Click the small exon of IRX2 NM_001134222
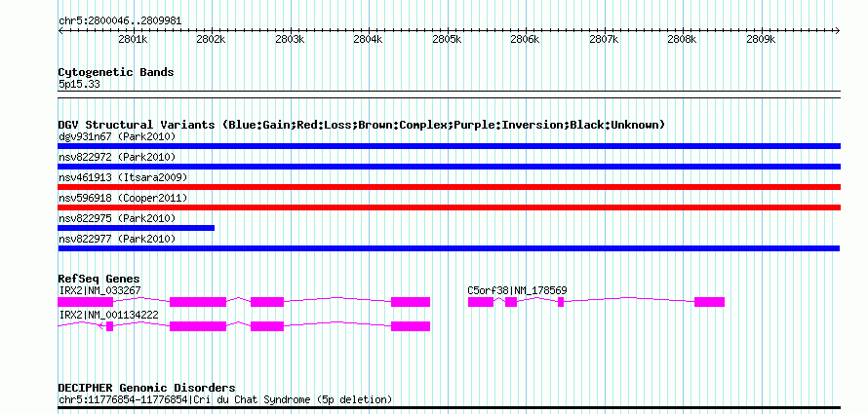868x414 pixels. [x=109, y=326]
